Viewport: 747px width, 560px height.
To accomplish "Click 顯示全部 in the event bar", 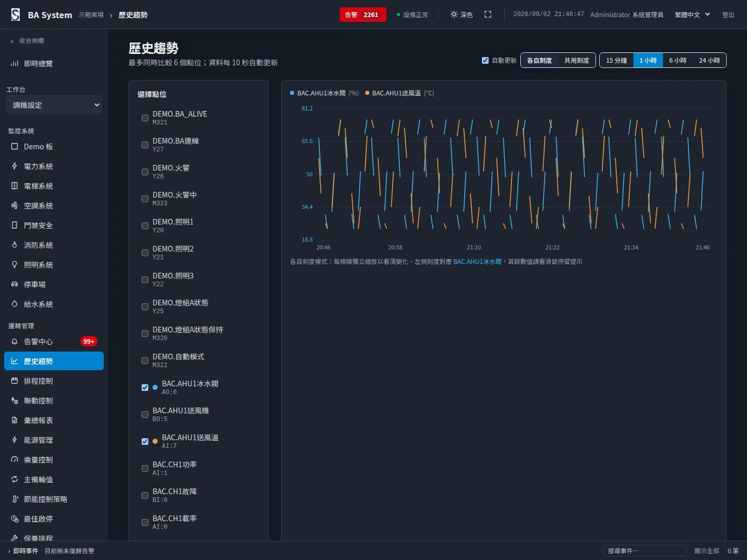I will point(707,551).
